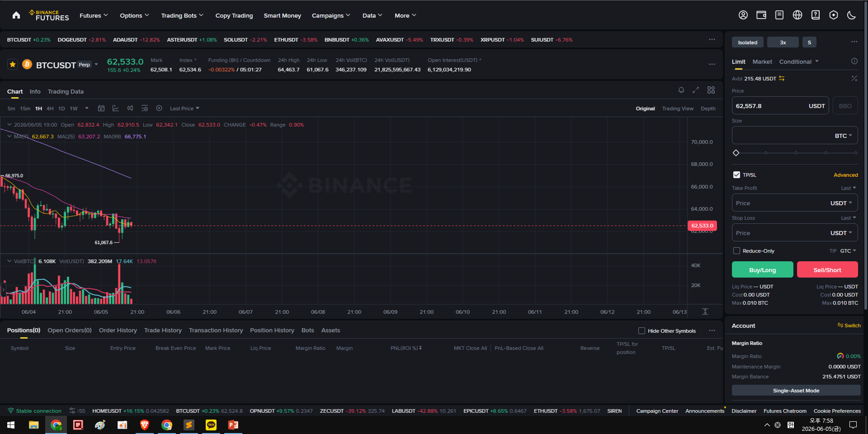The height and width of the screenshot is (434, 868).
Task: Uncheck the TP/SL checkbox
Action: pos(737,175)
